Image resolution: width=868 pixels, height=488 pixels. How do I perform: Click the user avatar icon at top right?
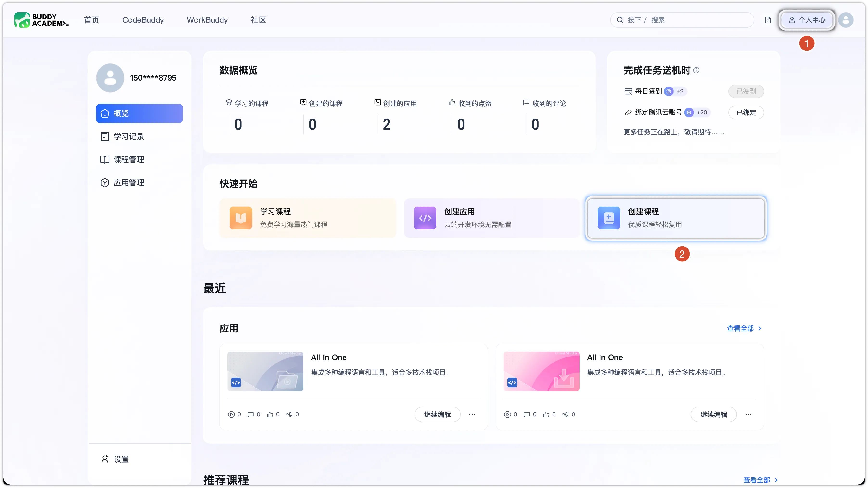tap(845, 20)
